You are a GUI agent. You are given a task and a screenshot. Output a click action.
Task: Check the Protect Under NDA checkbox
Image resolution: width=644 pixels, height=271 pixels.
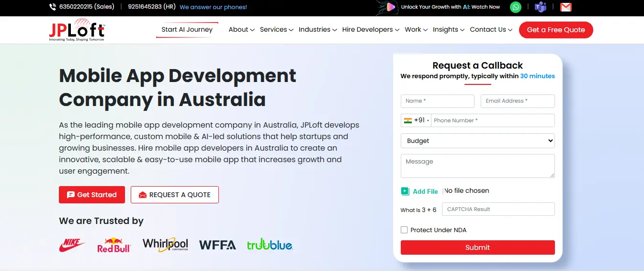click(404, 230)
